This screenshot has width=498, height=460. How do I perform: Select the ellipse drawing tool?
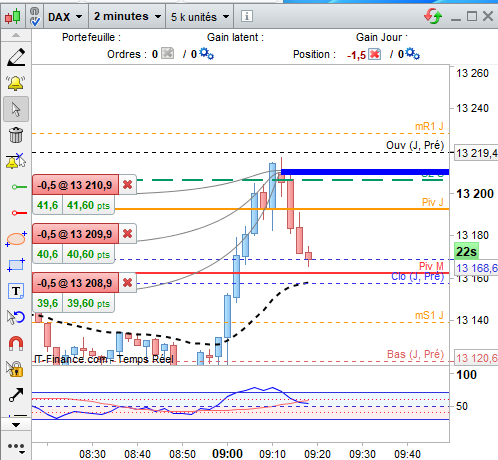tap(16, 239)
